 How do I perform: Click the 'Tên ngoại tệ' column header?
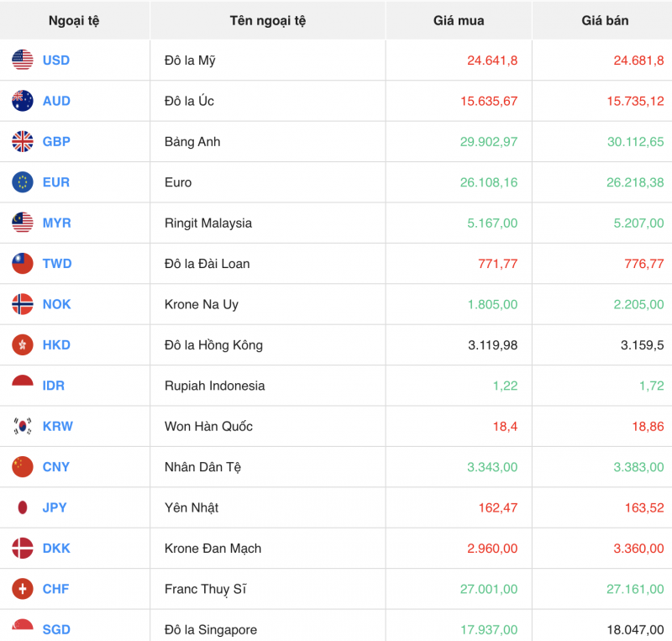point(267,20)
